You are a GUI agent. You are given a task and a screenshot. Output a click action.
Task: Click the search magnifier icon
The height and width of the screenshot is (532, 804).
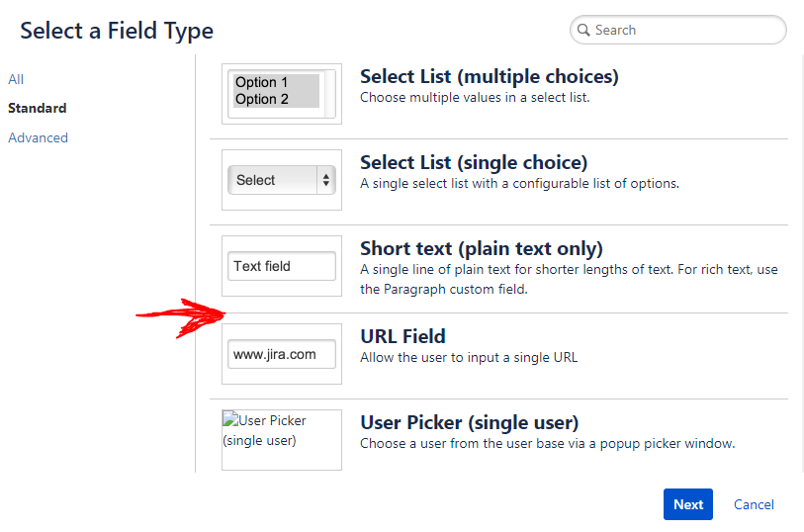pos(583,31)
